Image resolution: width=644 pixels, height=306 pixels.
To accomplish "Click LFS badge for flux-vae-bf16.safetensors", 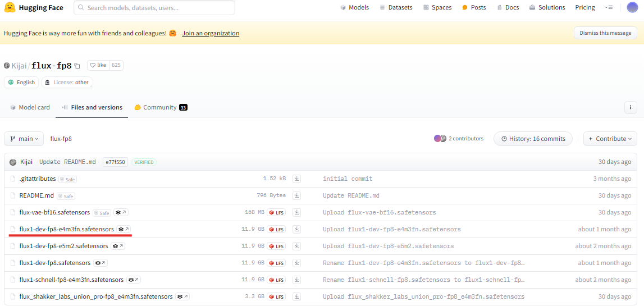I will tap(276, 213).
